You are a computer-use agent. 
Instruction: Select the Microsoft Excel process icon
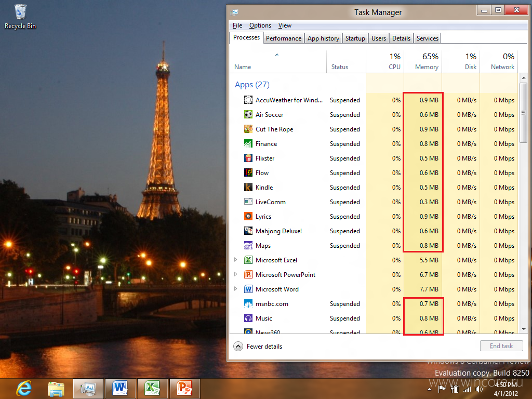tap(248, 260)
